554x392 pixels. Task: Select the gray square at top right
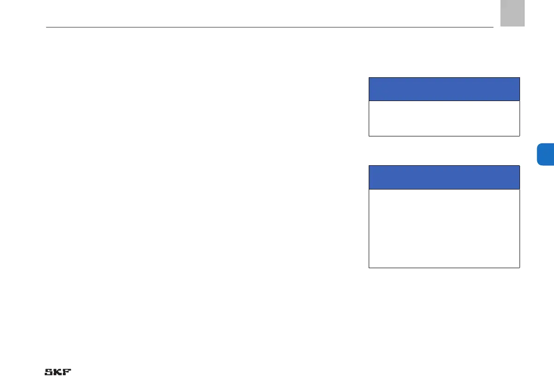point(512,13)
